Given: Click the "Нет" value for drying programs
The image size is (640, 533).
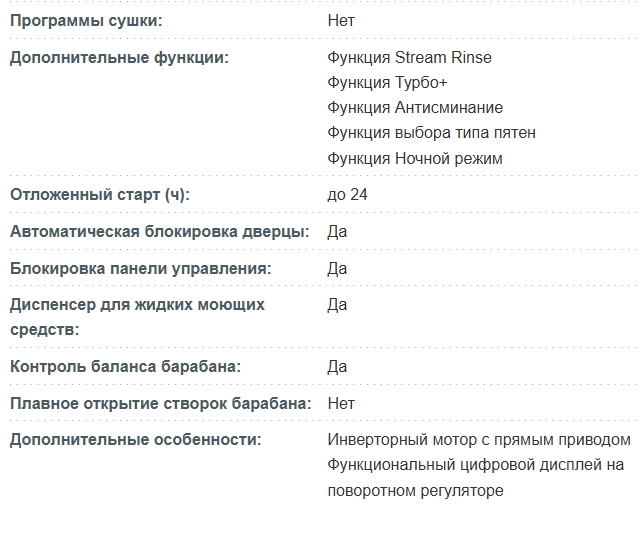Looking at the screenshot, I should 341,20.
